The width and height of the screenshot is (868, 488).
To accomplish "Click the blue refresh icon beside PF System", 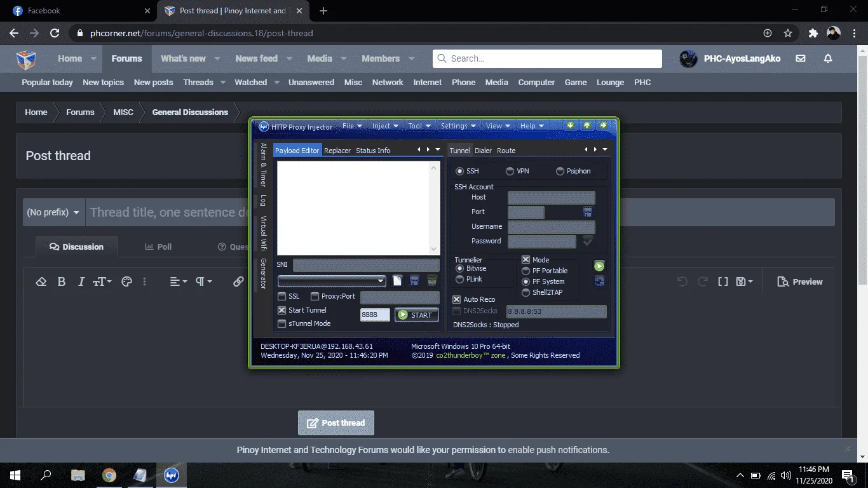I will (599, 281).
